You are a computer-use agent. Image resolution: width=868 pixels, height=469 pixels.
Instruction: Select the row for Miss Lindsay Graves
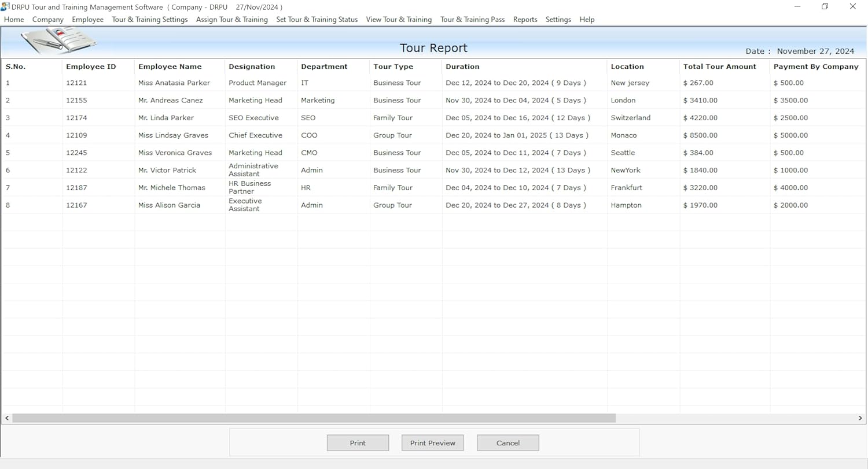(173, 135)
